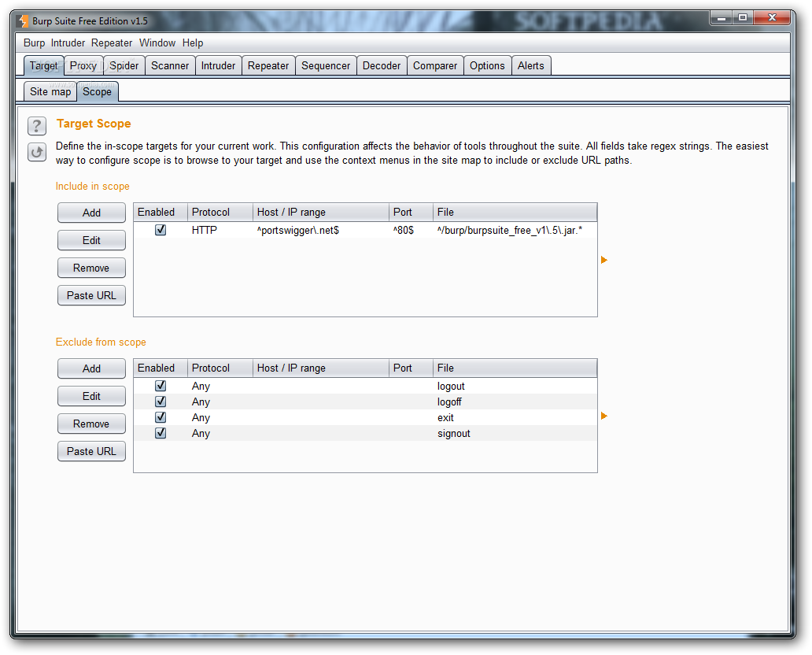This screenshot has width=812, height=655.
Task: Click Edit under Exclude from scope
Action: coord(91,397)
